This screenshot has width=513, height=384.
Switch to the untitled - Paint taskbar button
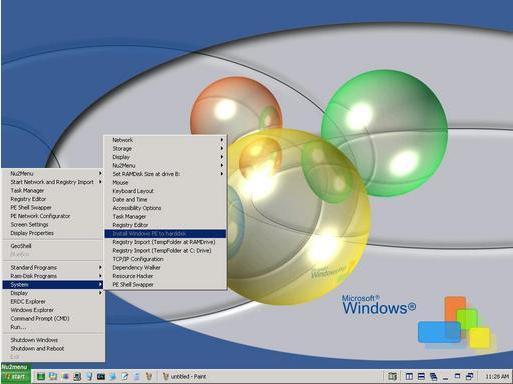click(184, 377)
